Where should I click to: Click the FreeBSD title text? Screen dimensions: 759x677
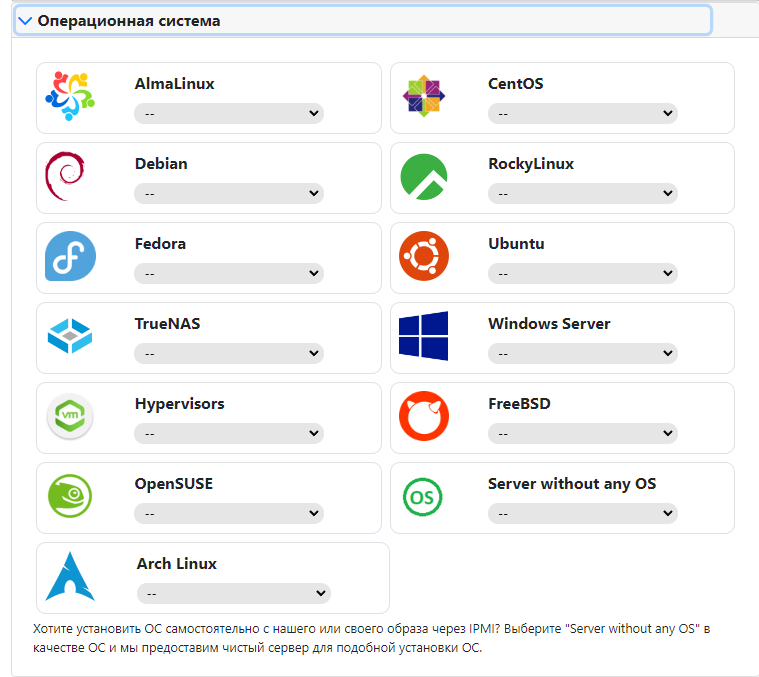(x=519, y=404)
